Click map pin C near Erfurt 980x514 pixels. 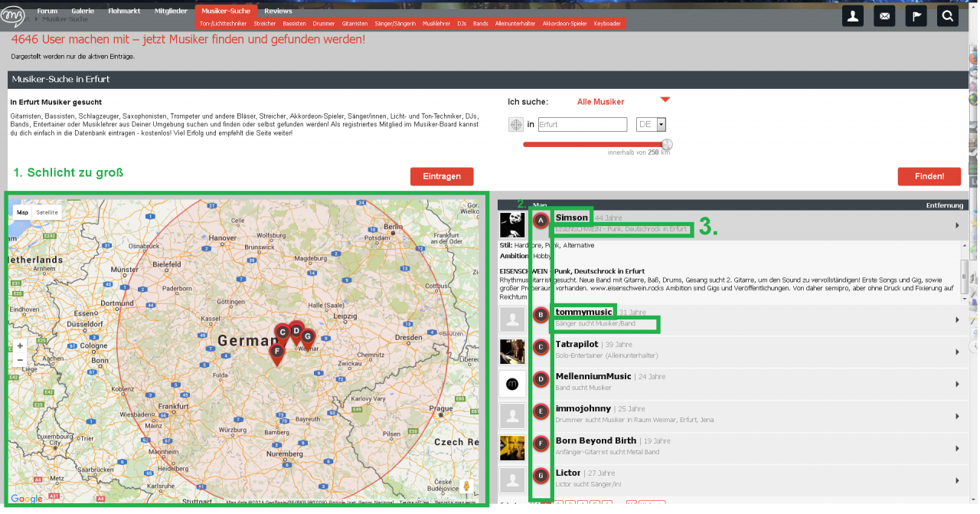click(x=282, y=333)
